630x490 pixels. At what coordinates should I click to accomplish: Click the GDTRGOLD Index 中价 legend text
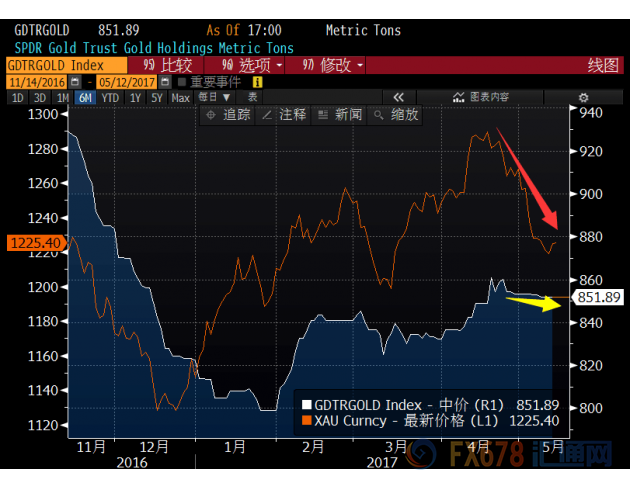coord(409,404)
